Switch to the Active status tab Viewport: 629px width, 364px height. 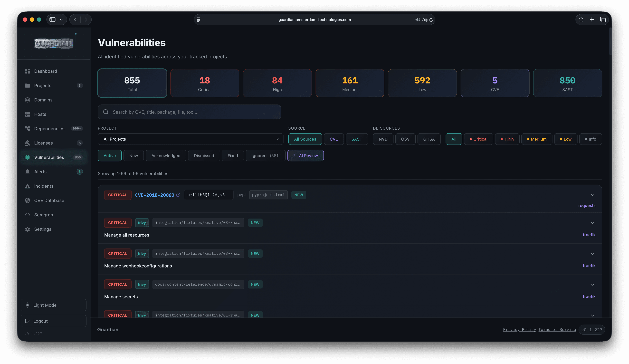(110, 155)
